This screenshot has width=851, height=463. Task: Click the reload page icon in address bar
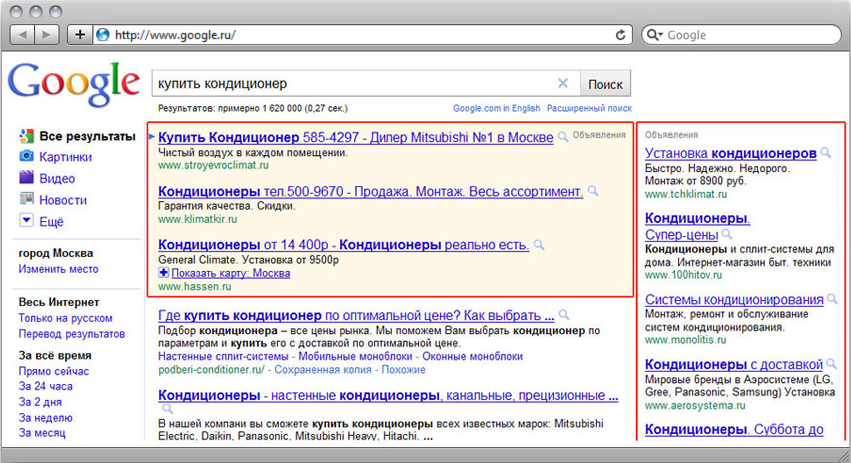(x=622, y=34)
